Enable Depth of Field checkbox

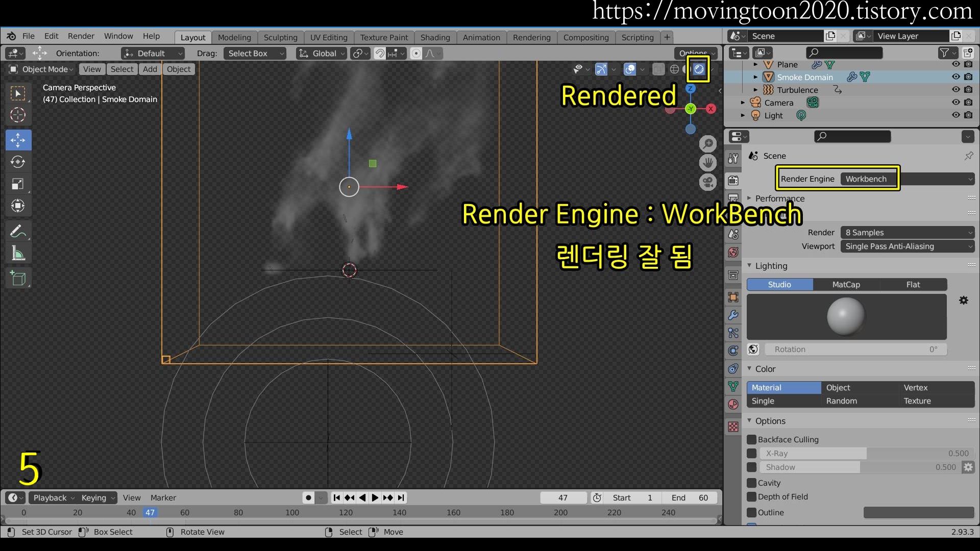coord(751,496)
